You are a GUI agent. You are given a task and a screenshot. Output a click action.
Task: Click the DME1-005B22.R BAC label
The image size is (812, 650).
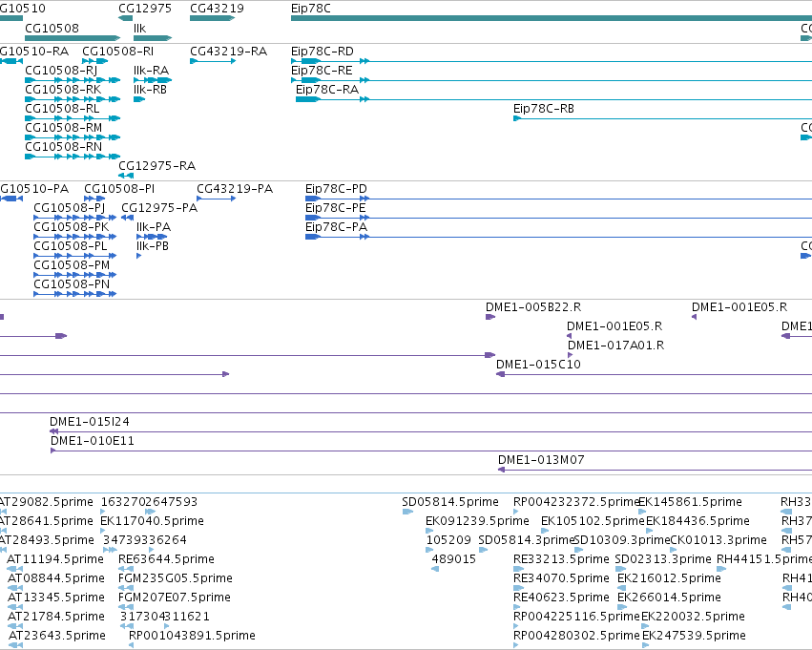(533, 307)
